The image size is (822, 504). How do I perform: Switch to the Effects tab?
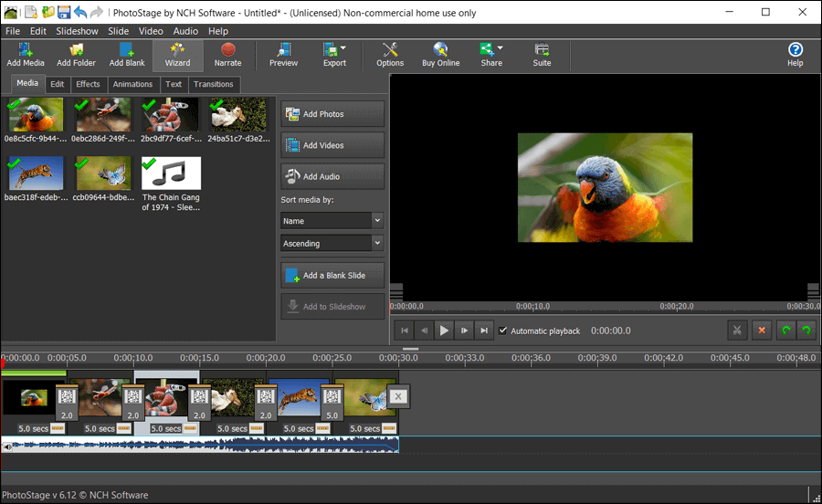(88, 84)
